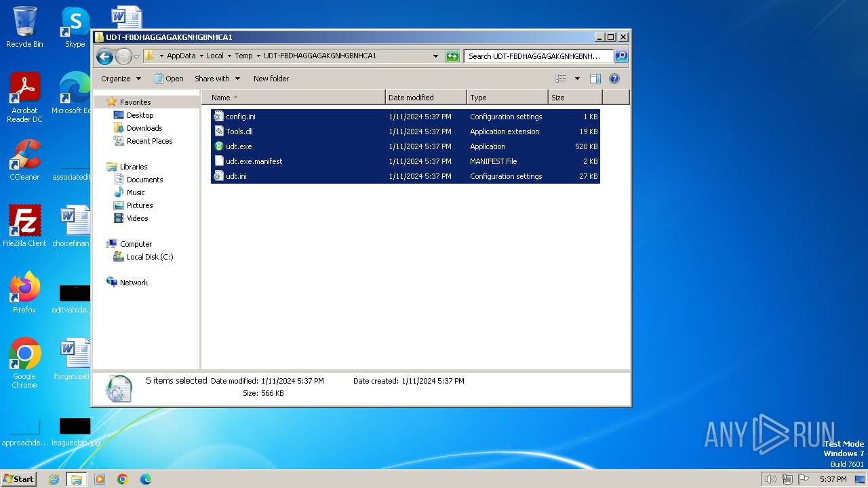Toggle the preview pane button

595,79
